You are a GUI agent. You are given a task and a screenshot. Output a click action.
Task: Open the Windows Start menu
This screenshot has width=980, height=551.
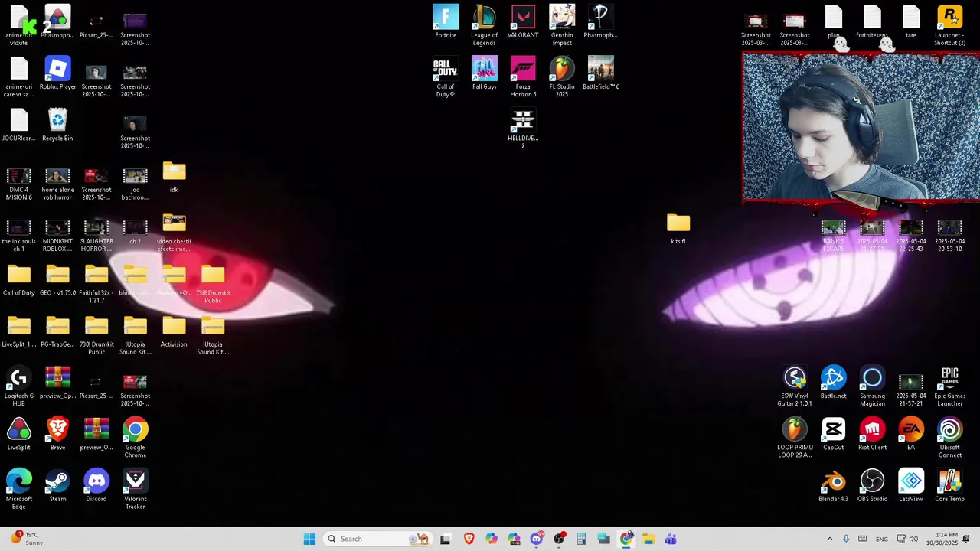(x=309, y=539)
